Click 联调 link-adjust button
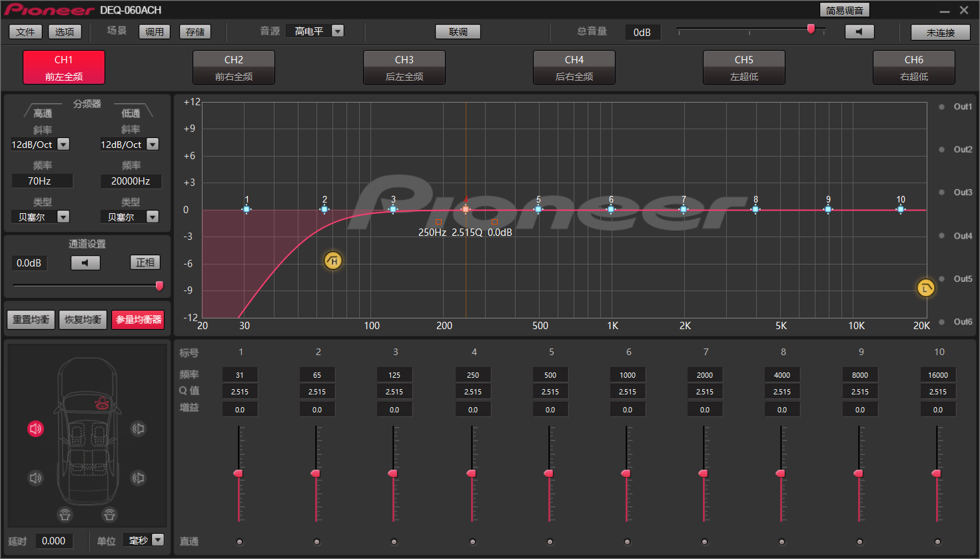This screenshot has height=559, width=980. (x=458, y=32)
